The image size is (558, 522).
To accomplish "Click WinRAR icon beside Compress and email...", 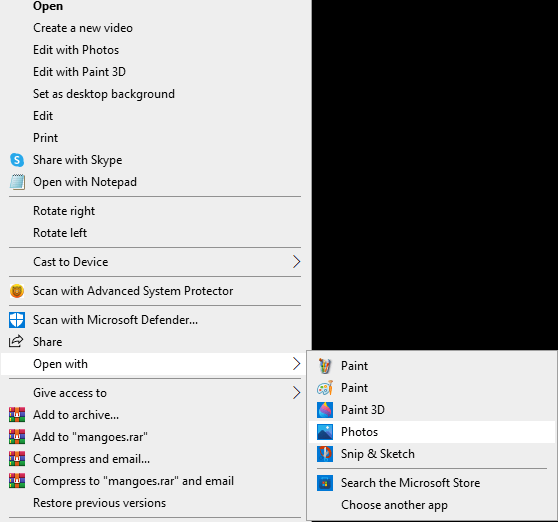I will point(17,459).
